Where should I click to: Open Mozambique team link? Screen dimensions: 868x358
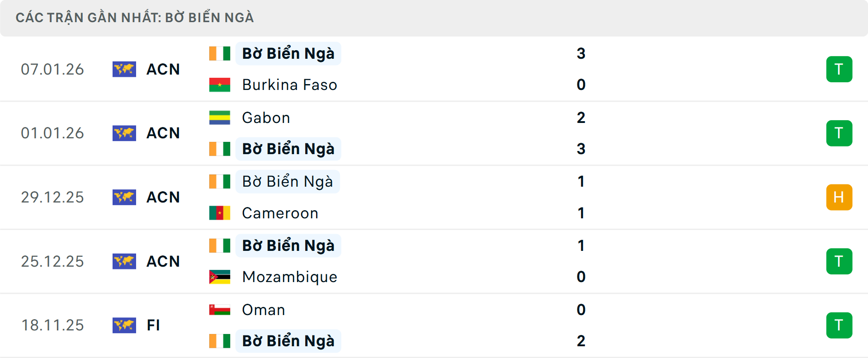click(x=289, y=277)
